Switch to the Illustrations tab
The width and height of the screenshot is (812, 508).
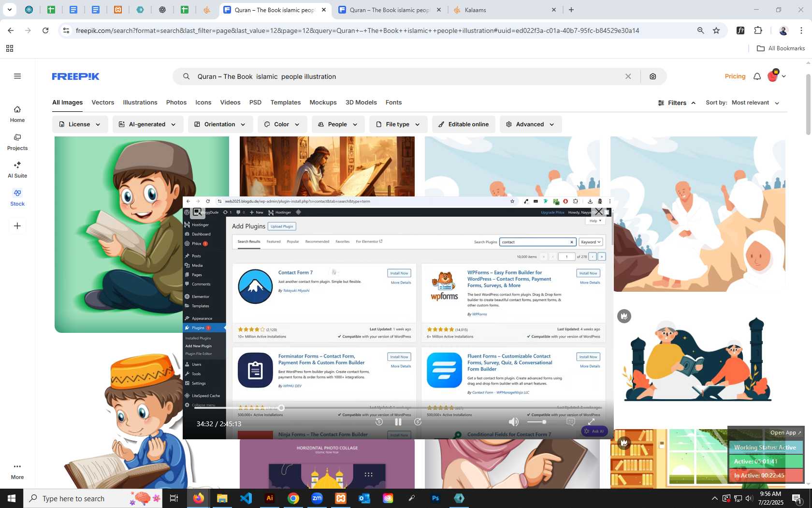tap(140, 103)
